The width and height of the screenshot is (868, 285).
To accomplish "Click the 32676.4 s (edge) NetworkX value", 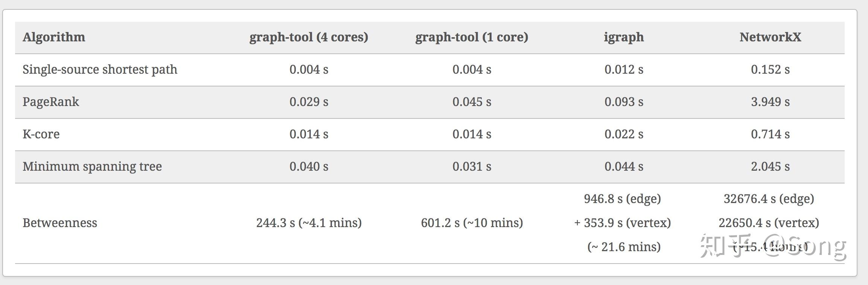I will pos(769,199).
